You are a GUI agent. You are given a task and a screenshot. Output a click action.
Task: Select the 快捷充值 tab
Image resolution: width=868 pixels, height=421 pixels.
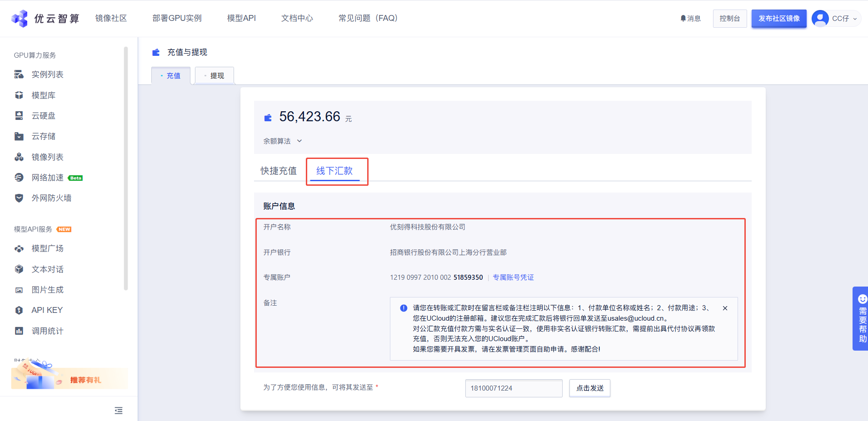point(279,171)
